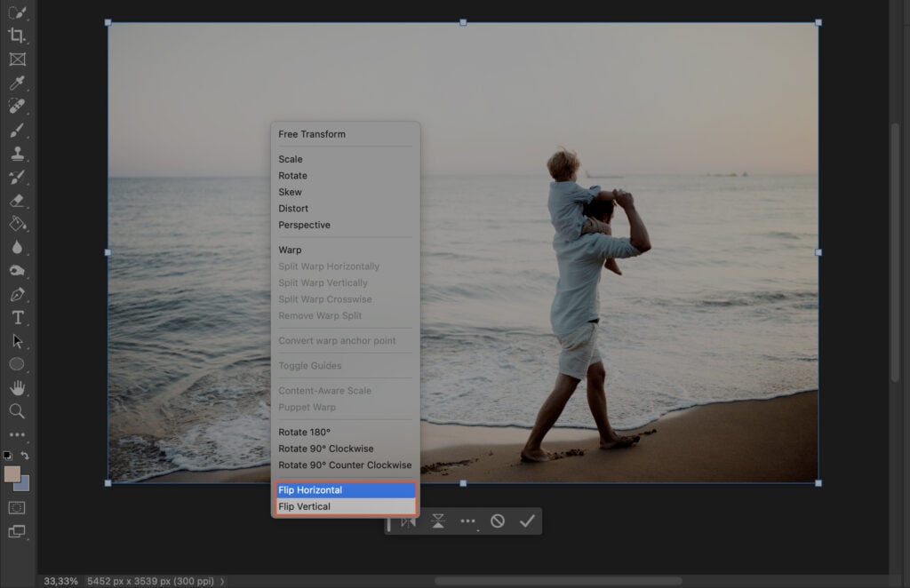
Task: Cancel the transform with the slash icon
Action: pyautogui.click(x=498, y=522)
